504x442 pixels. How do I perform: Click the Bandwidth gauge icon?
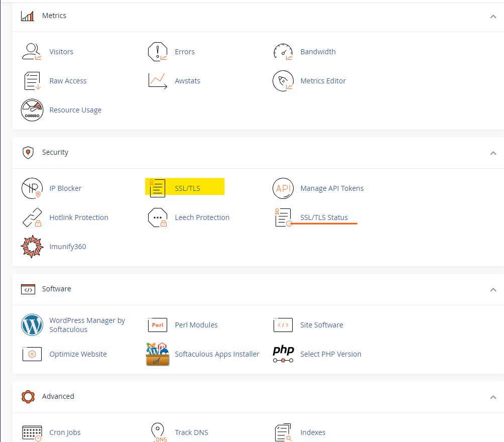283,52
